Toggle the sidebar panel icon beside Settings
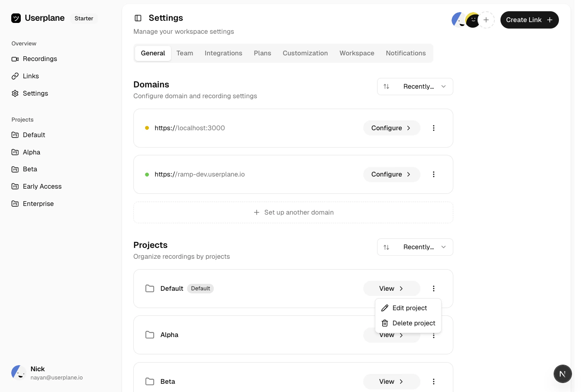 pyautogui.click(x=138, y=18)
